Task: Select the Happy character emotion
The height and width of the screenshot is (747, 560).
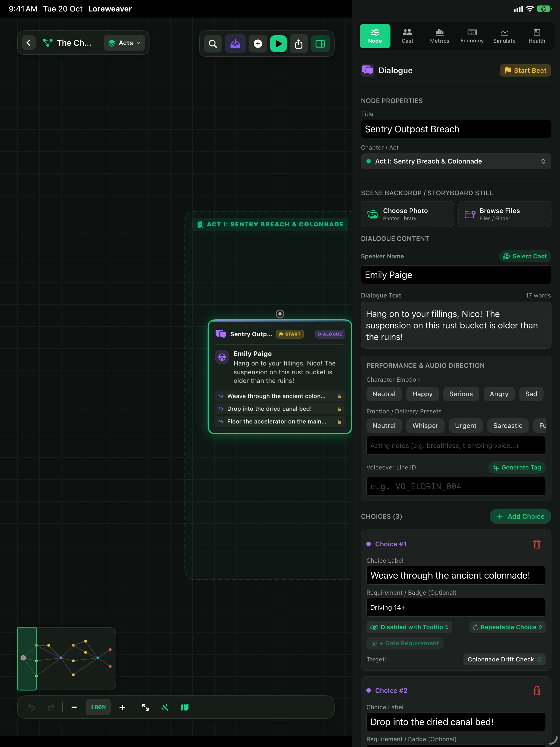Action: click(422, 394)
